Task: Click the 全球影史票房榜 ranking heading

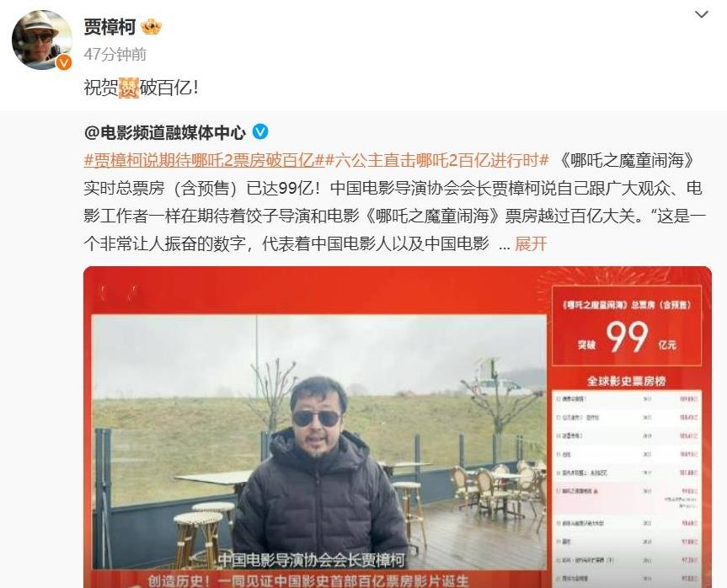Action: click(x=627, y=381)
